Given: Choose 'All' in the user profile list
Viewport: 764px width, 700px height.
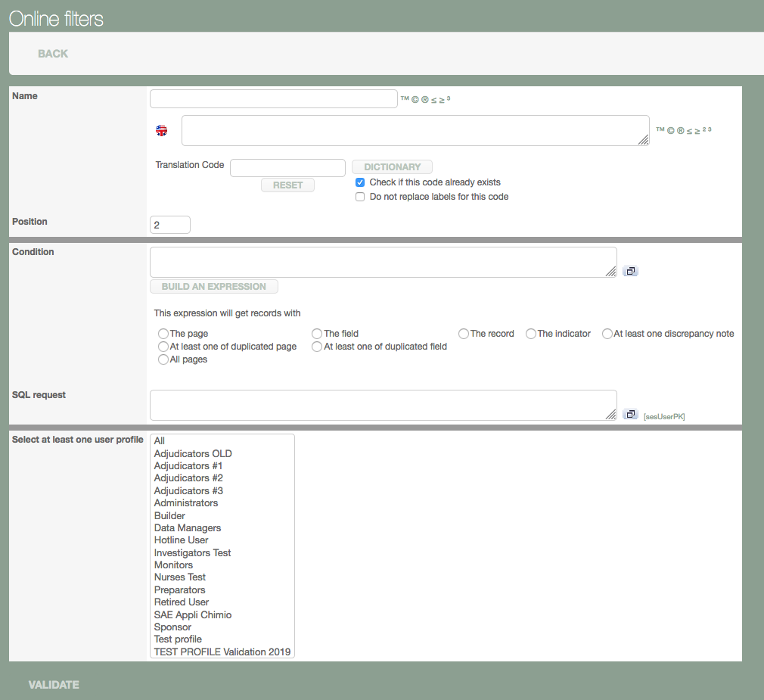Looking at the screenshot, I should [x=160, y=440].
